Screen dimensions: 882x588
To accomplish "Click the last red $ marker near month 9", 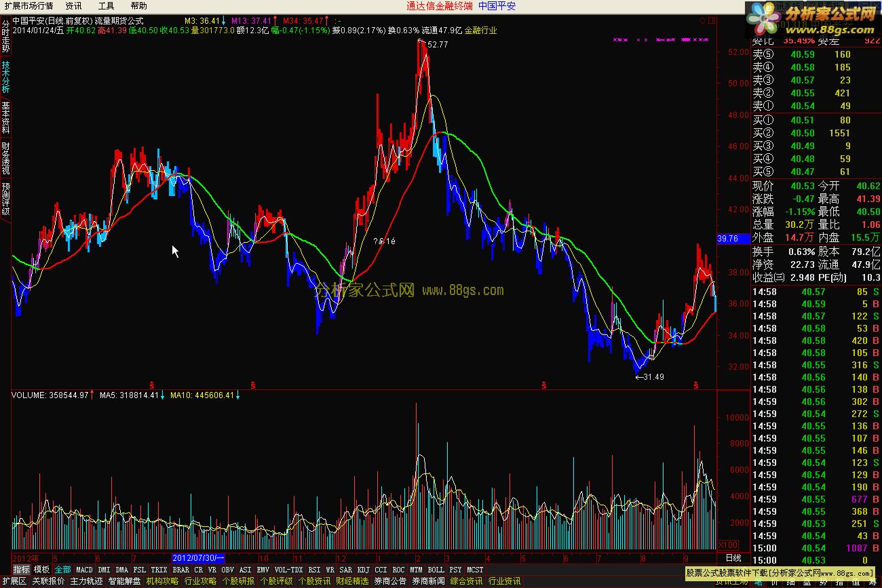I will point(696,385).
